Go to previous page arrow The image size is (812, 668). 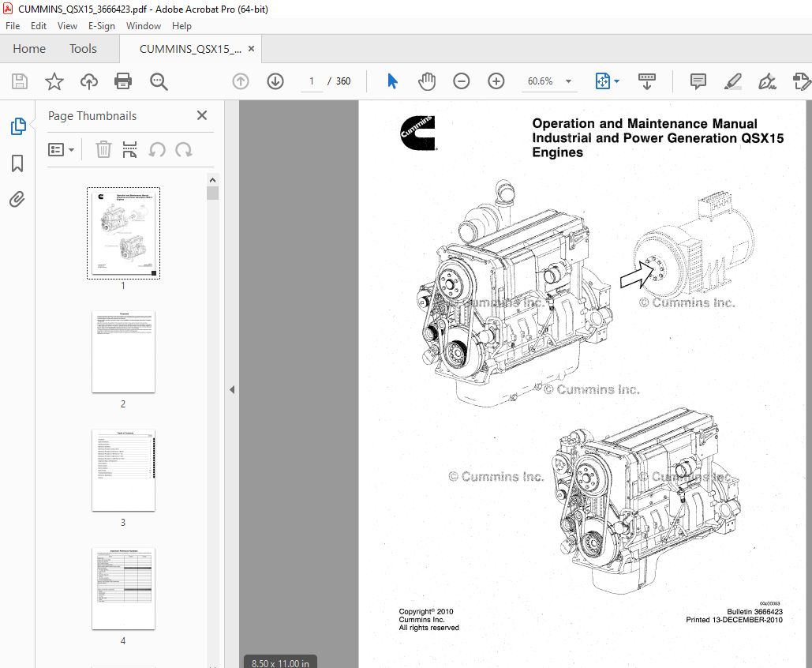[x=240, y=81]
